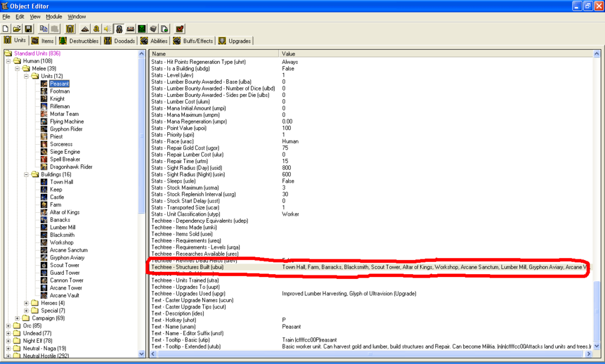Image resolution: width=605 pixels, height=364 pixels.
Task: Open the Import Manager toolbar icon
Action: [164, 29]
